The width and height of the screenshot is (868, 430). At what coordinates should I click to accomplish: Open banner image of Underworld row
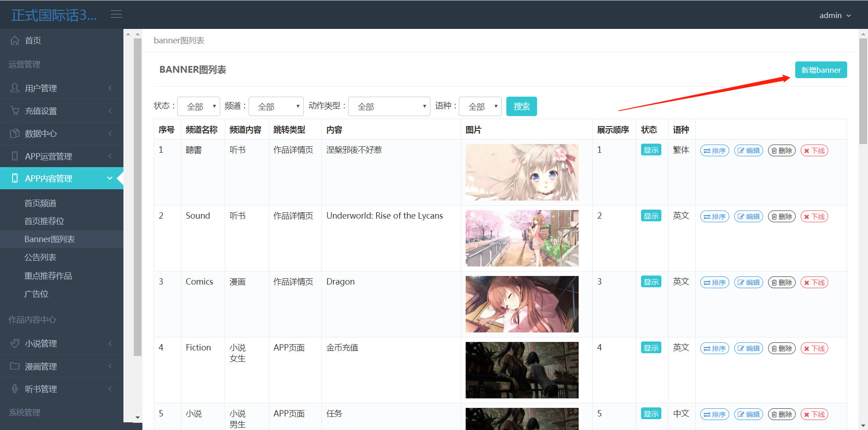tap(522, 238)
